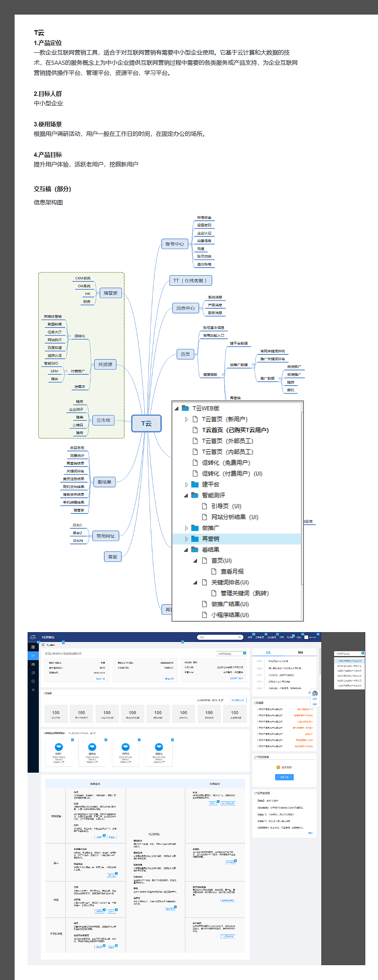The height and width of the screenshot is (980, 378).
Task: Click the 常用网址 mind map node
Action: (106, 536)
